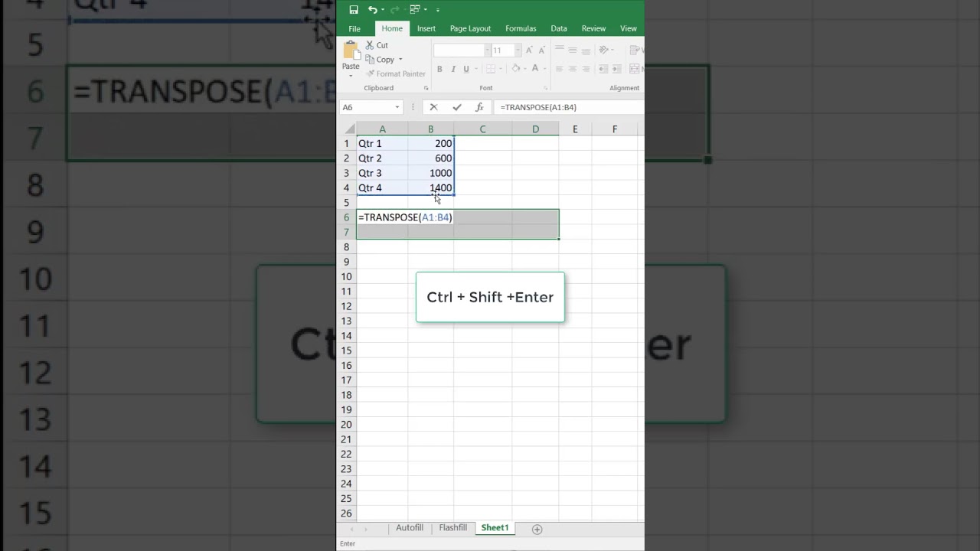This screenshot has height=551, width=980.
Task: Open the Page Layout tab
Action: pyautogui.click(x=470, y=28)
